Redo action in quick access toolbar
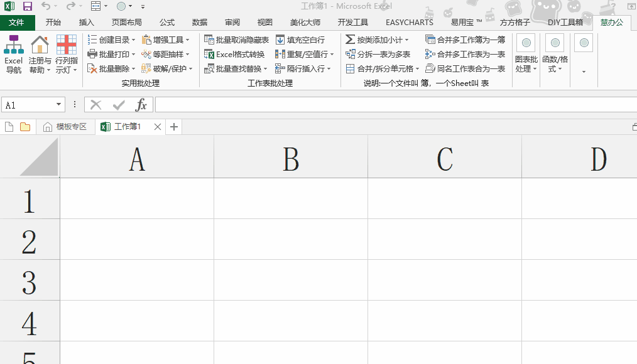 [x=71, y=6]
